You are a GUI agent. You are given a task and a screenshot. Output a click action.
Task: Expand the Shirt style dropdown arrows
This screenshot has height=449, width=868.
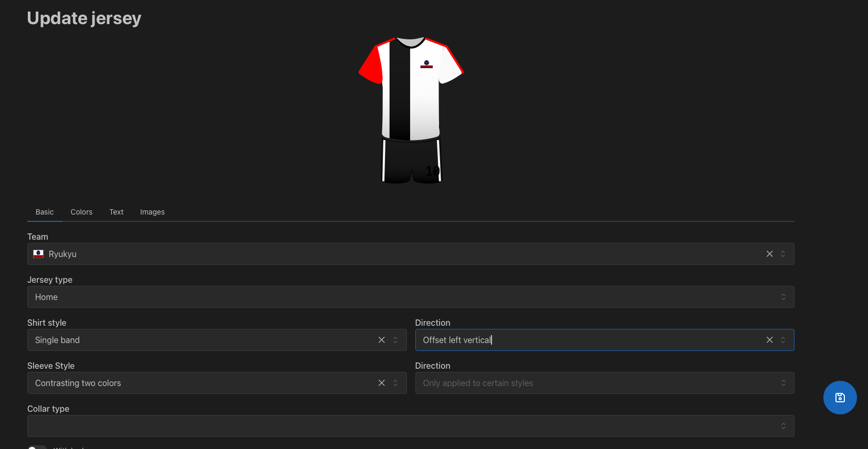point(395,340)
